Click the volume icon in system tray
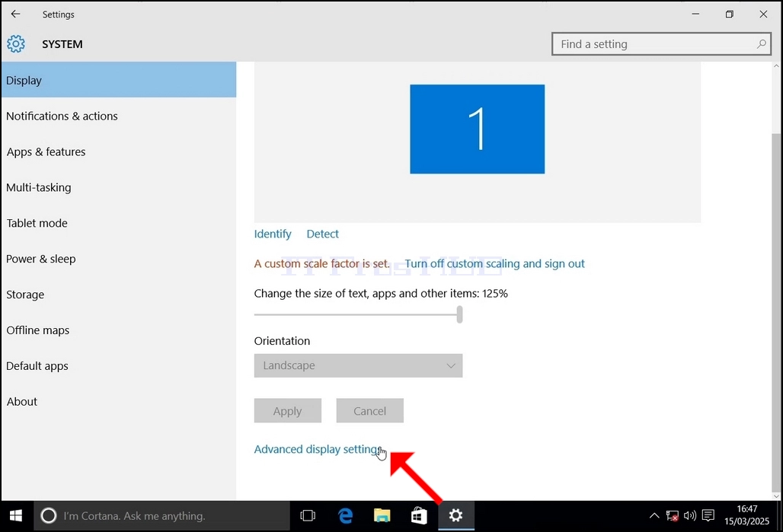The width and height of the screenshot is (783, 532). click(689, 515)
